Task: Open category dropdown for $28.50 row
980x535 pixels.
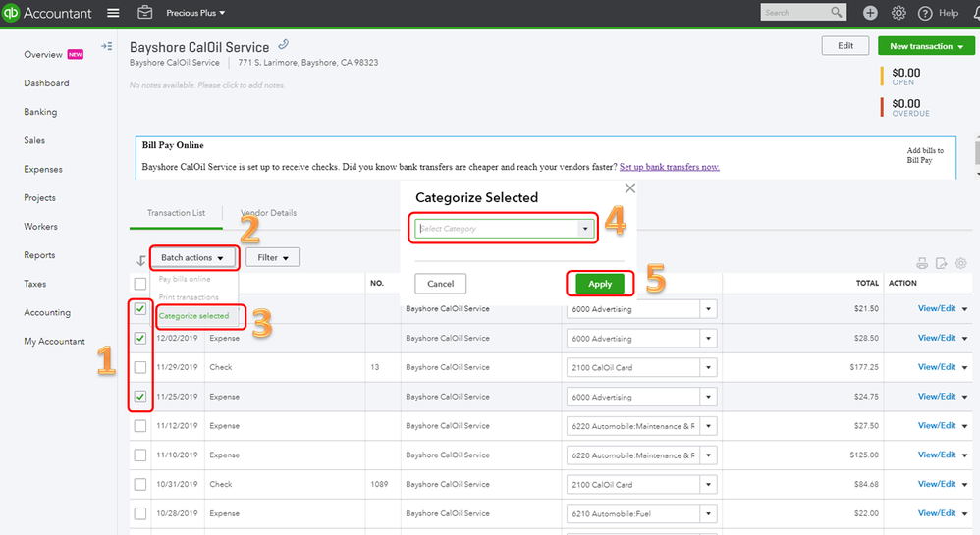Action: click(708, 338)
